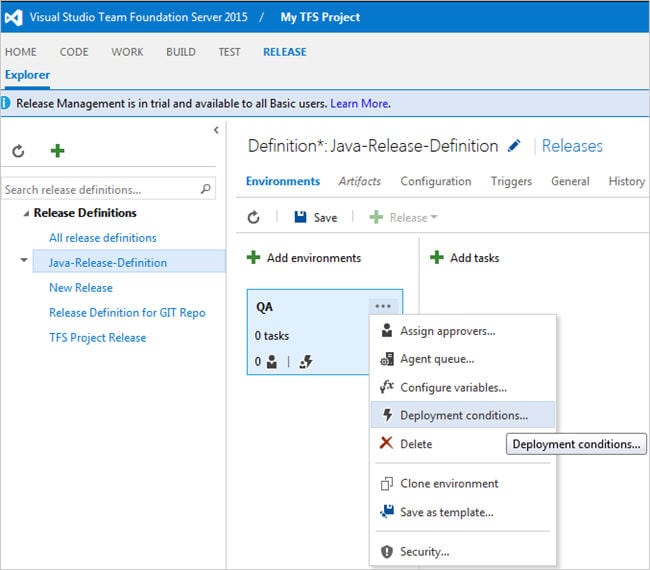This screenshot has height=570, width=650.
Task: Click the green plus icon beside Add environments
Action: (x=253, y=257)
